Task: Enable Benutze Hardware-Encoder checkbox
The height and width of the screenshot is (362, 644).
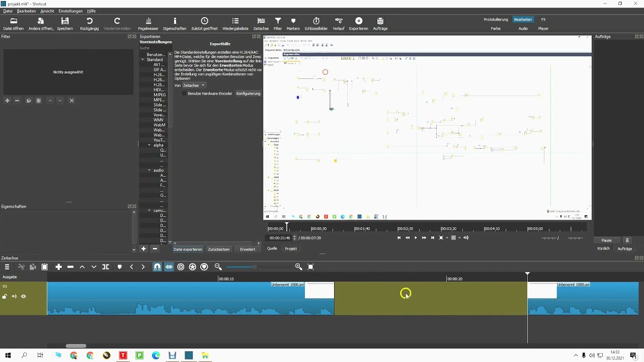Action: (184, 94)
